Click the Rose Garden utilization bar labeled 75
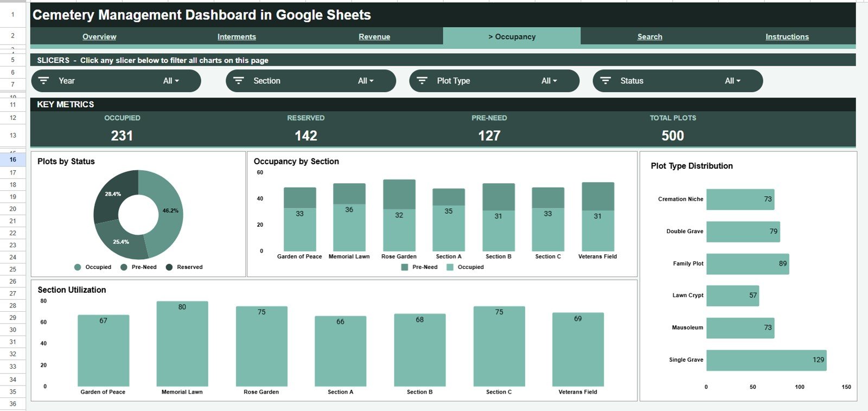This screenshot has width=868, height=411. [x=261, y=346]
